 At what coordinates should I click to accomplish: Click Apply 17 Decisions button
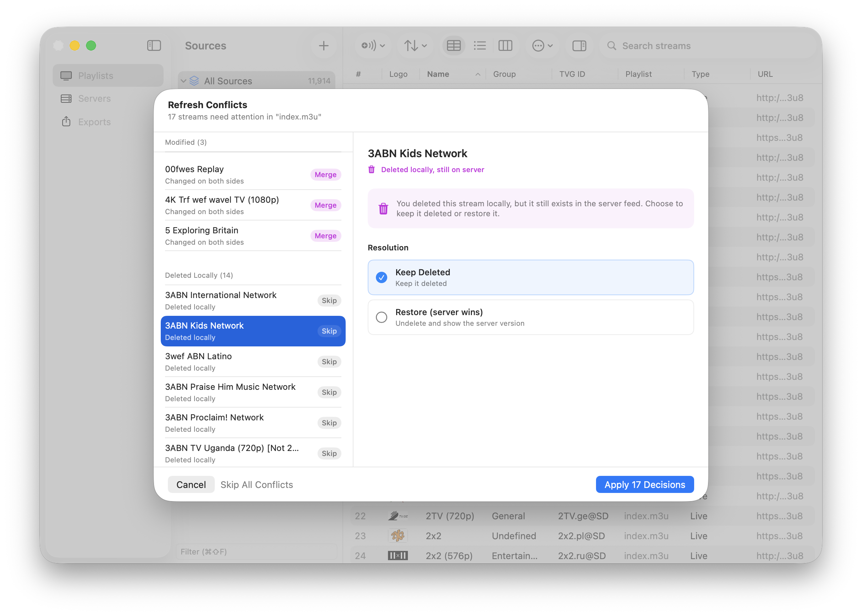tap(644, 484)
